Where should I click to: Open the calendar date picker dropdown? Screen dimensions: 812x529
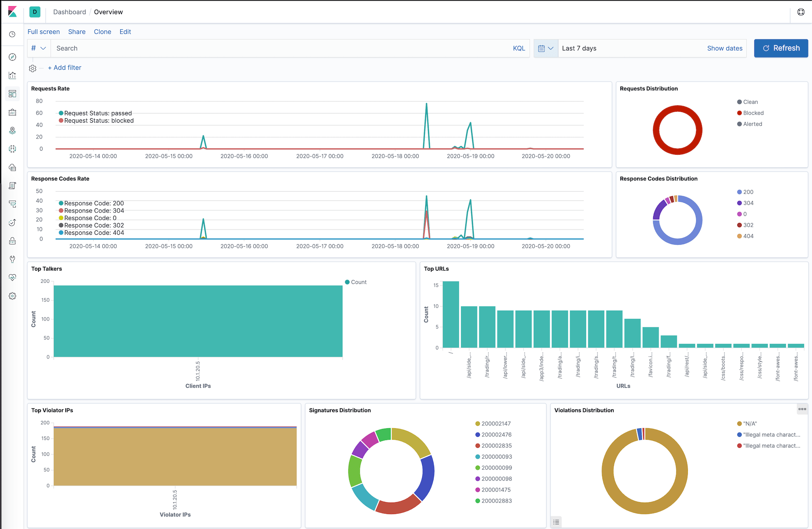[x=546, y=48]
